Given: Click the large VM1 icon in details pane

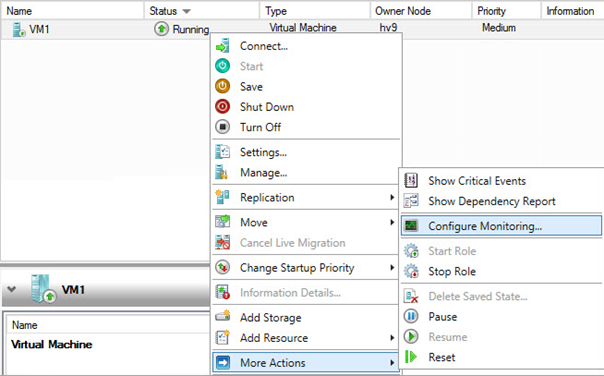Looking at the screenshot, I should point(43,289).
